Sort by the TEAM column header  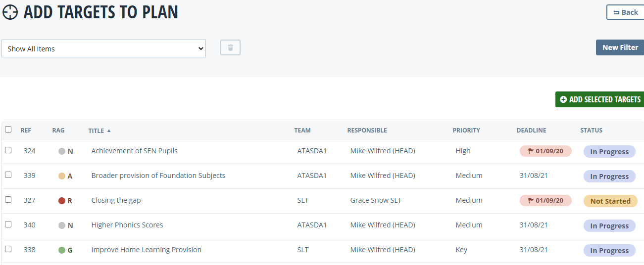coord(302,131)
